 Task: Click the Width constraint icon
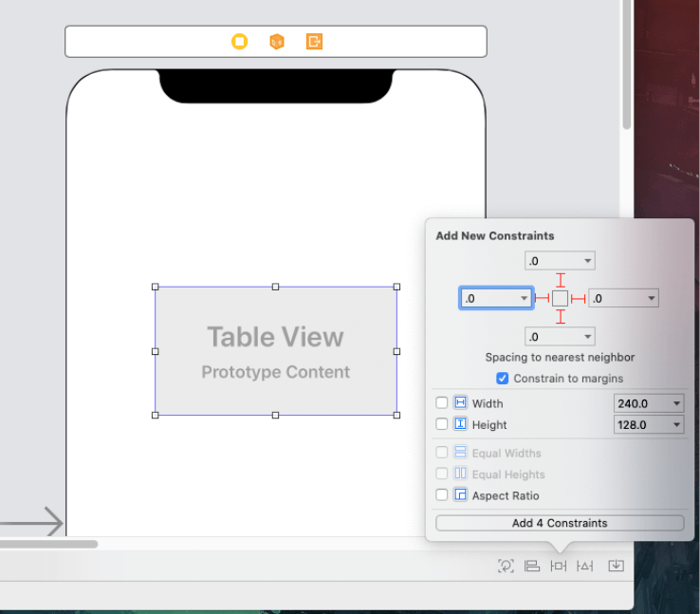pos(460,402)
